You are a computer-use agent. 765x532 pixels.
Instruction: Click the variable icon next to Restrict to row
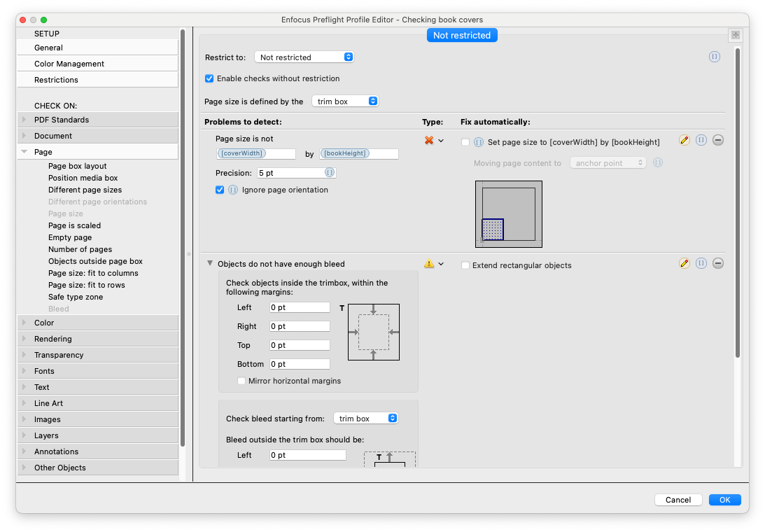click(715, 57)
